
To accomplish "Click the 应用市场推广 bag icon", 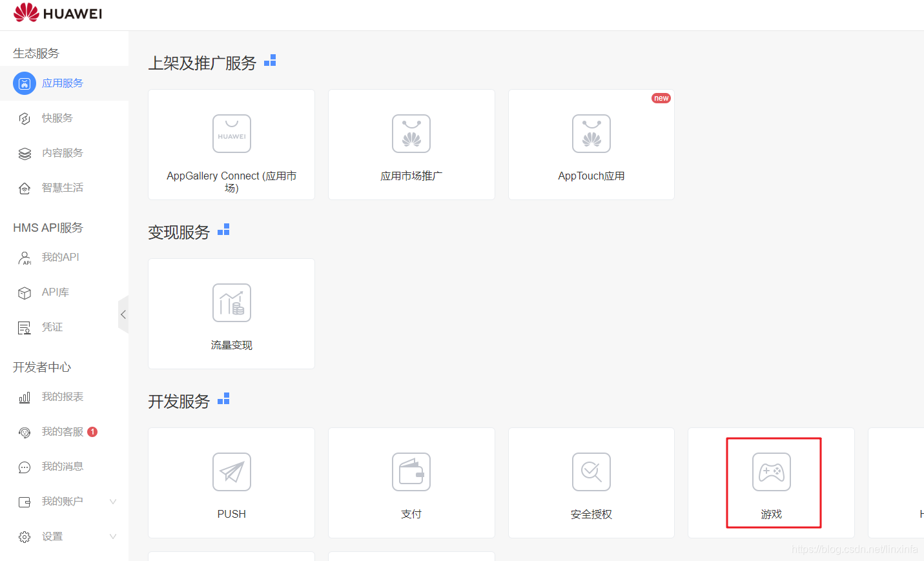I will [411, 134].
